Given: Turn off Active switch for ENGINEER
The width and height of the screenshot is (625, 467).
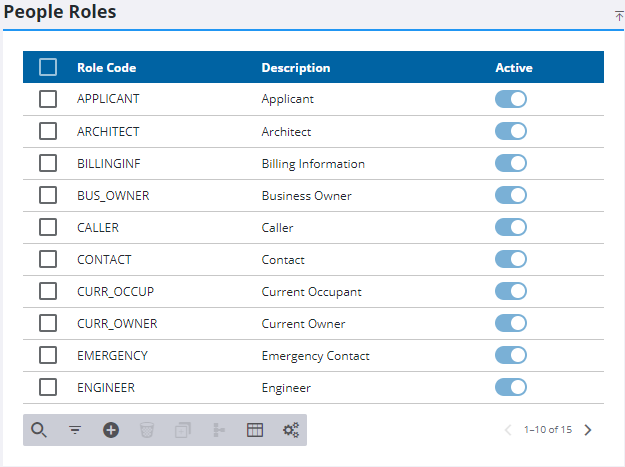Looking at the screenshot, I should coord(511,387).
